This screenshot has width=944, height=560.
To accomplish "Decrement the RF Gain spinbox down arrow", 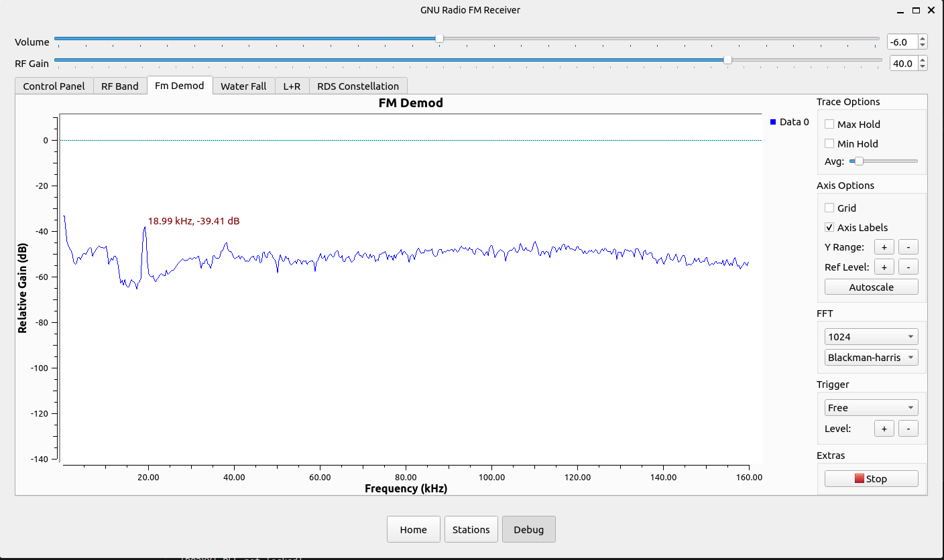I will click(x=923, y=67).
